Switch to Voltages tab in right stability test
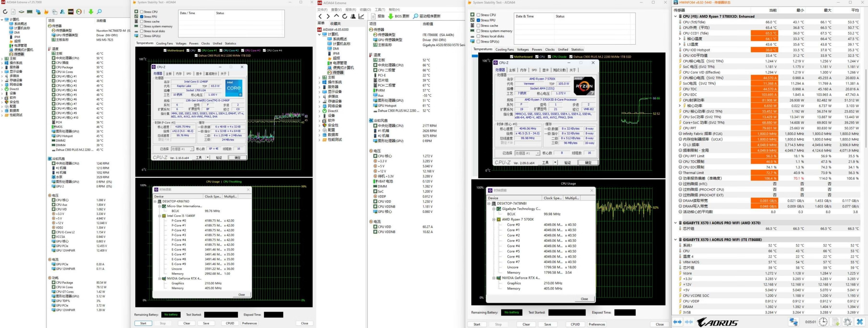The width and height of the screenshot is (868, 328). (523, 49)
